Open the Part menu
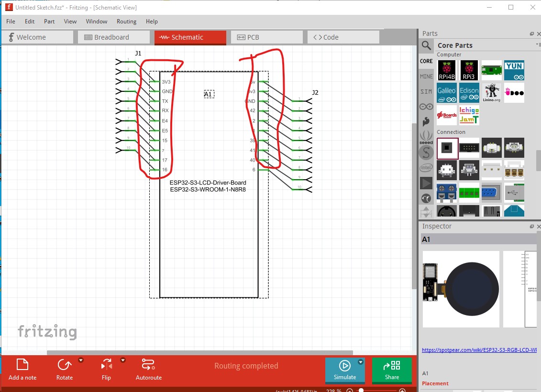The image size is (541, 392). tap(49, 22)
